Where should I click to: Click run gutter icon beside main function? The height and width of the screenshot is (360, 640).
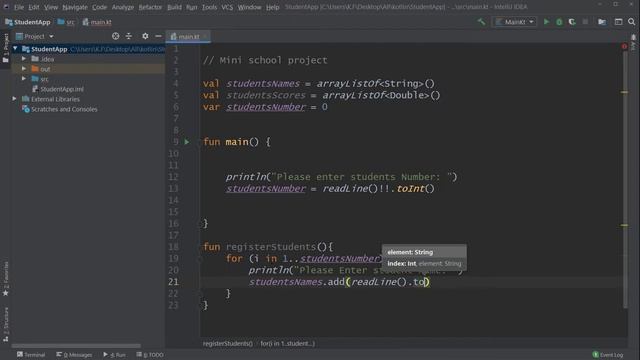tap(187, 142)
